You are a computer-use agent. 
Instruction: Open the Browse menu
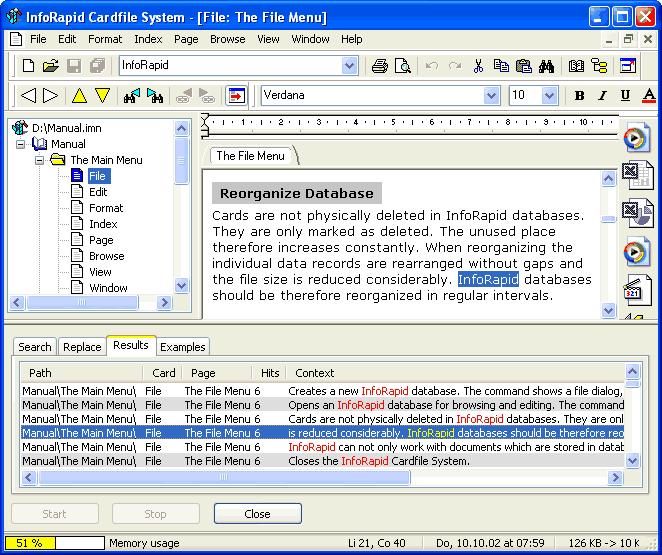tap(228, 39)
